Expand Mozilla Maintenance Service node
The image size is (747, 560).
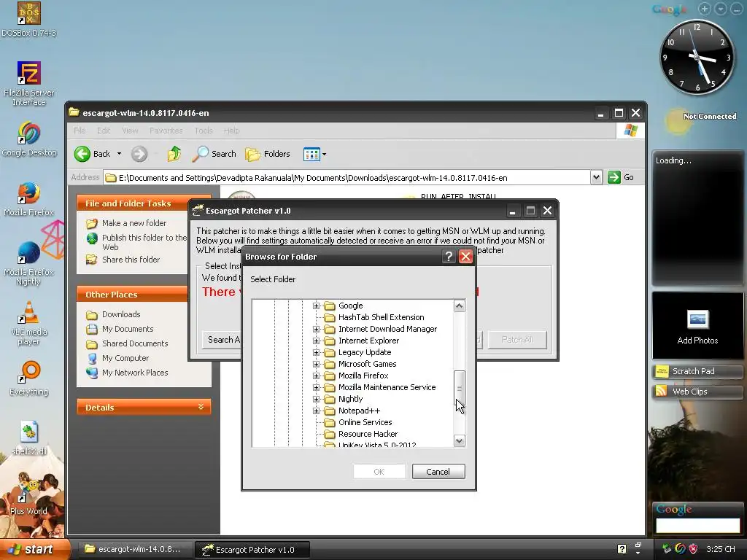click(316, 387)
